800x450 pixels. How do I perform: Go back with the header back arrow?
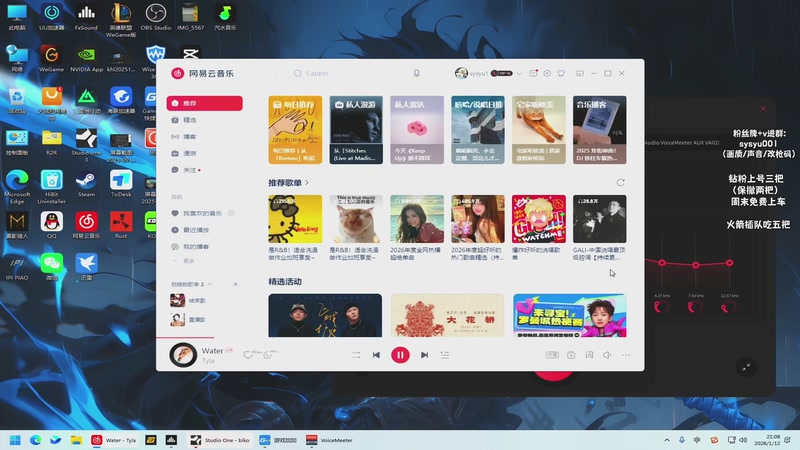coord(276,73)
